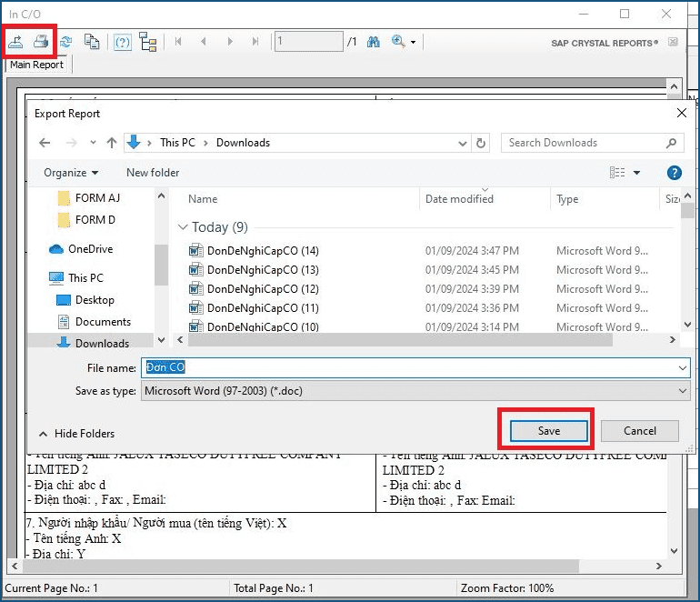Select Documents in navigation pane
Viewport: 700px width, 602px height.
coord(95,322)
